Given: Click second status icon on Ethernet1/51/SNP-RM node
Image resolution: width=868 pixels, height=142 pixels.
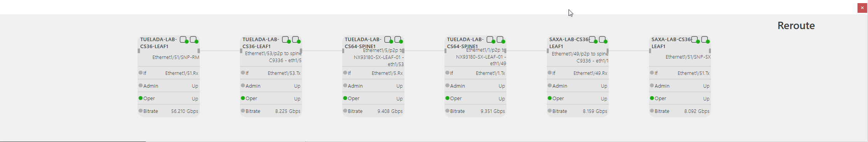Looking at the screenshot, I should click(x=194, y=40).
